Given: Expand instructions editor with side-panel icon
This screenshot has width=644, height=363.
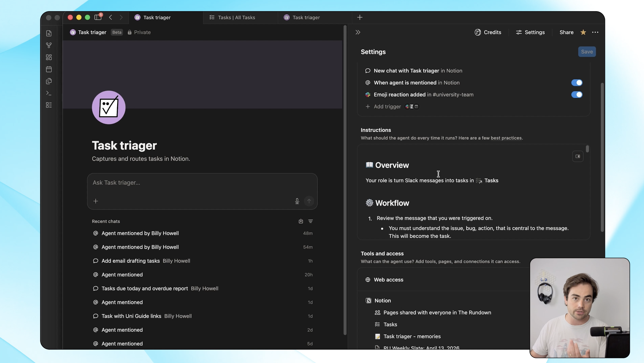Looking at the screenshot, I should [x=577, y=156].
